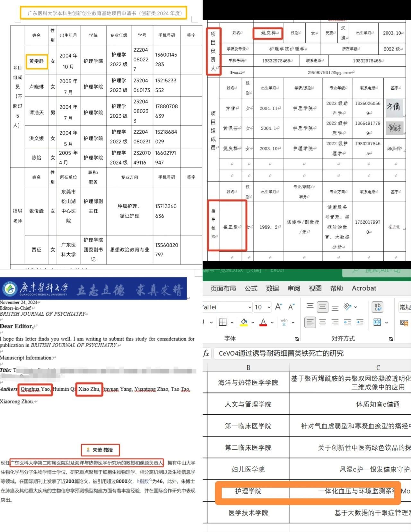Click the Increase Indent icon
Viewport: 411px width, 532px height.
coord(360,322)
